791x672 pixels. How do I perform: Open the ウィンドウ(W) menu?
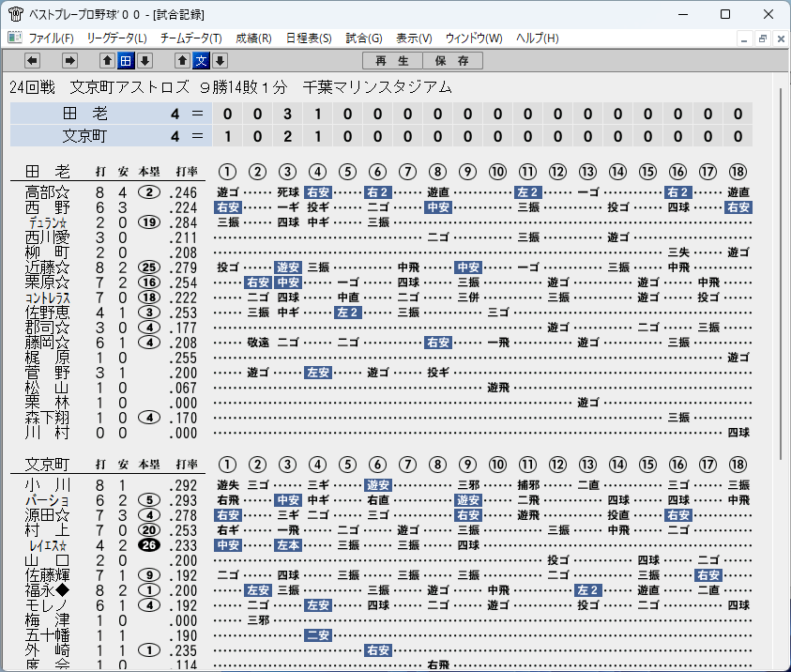pyautogui.click(x=474, y=38)
